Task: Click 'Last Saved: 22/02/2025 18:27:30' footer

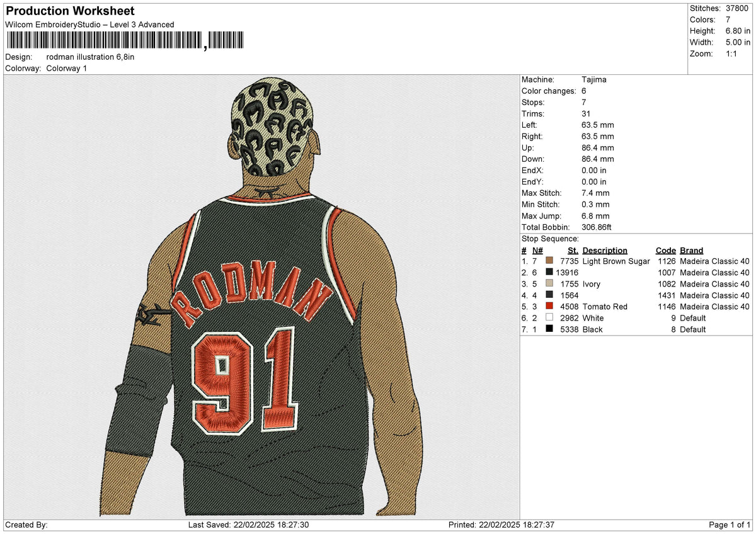Action: coord(248,525)
